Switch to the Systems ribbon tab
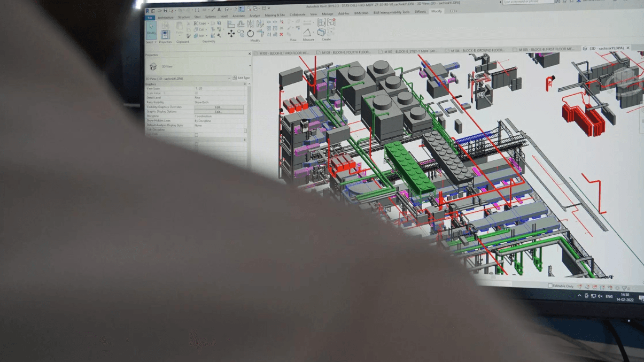Image resolution: width=644 pixels, height=362 pixels. tap(211, 17)
